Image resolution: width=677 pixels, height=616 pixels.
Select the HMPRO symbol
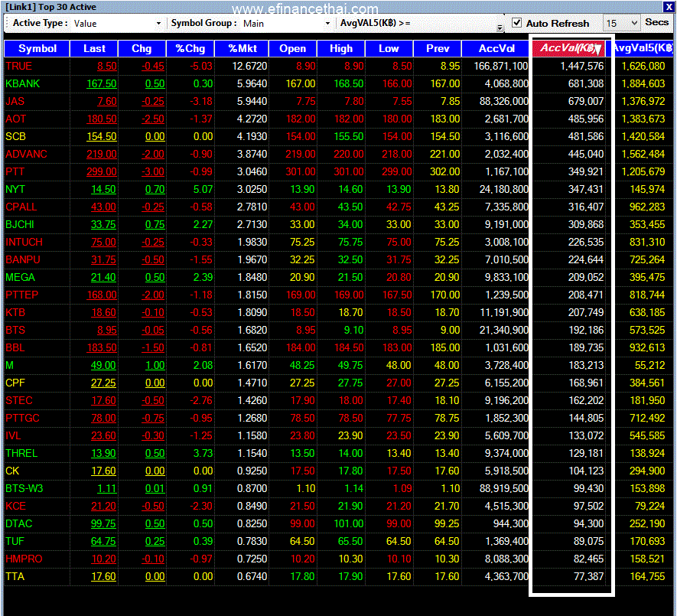click(x=24, y=559)
